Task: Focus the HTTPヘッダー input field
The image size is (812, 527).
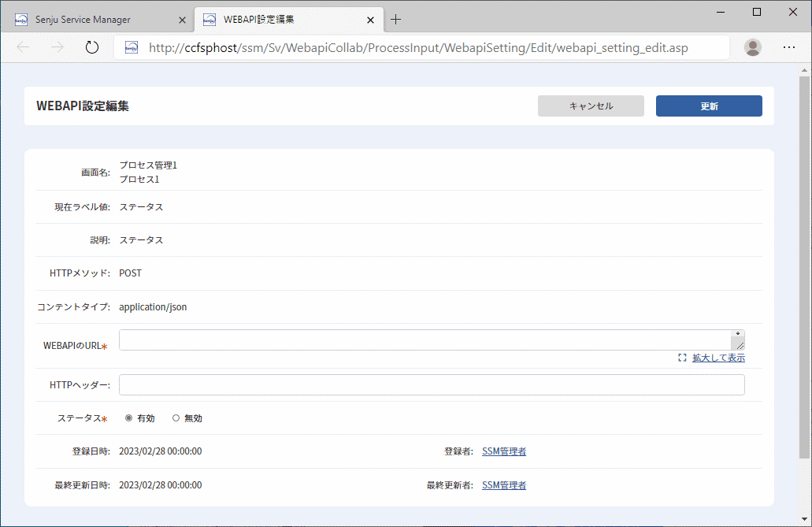Action: [432, 385]
